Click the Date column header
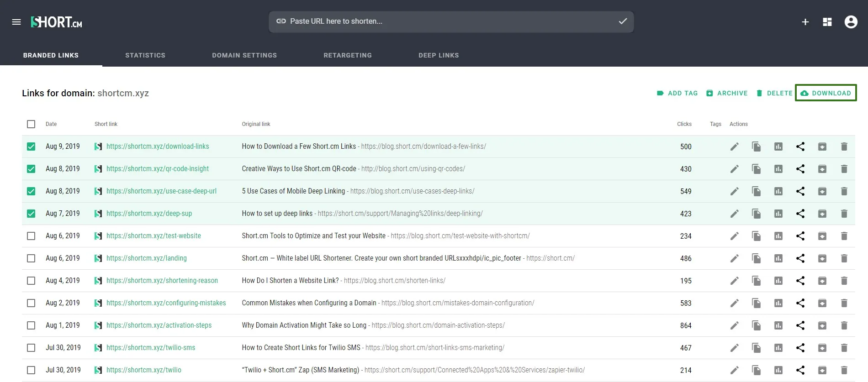This screenshot has height=382, width=868. tap(51, 124)
